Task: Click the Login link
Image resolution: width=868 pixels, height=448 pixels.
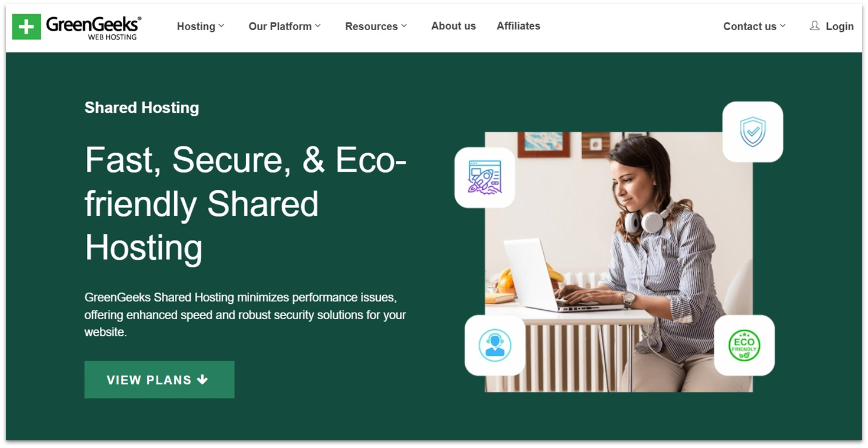Action: click(x=840, y=26)
